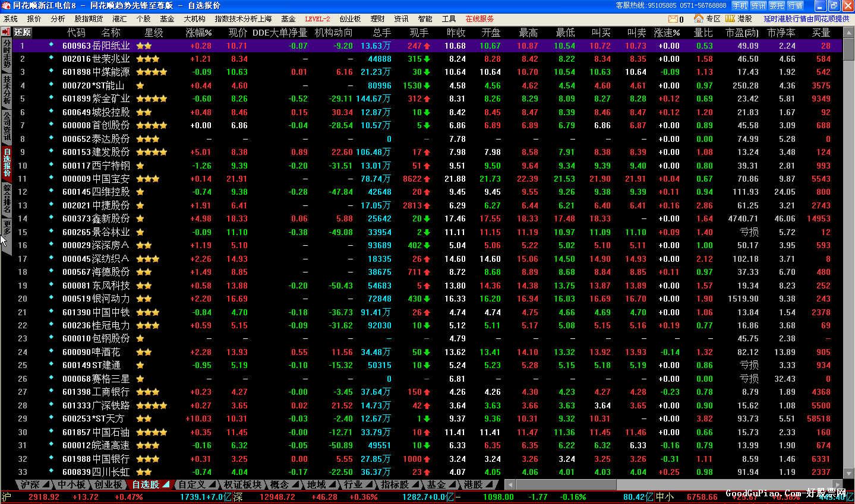855x504 pixels.
Task: Click the diamond marker for 工商银行
Action: click(52, 391)
